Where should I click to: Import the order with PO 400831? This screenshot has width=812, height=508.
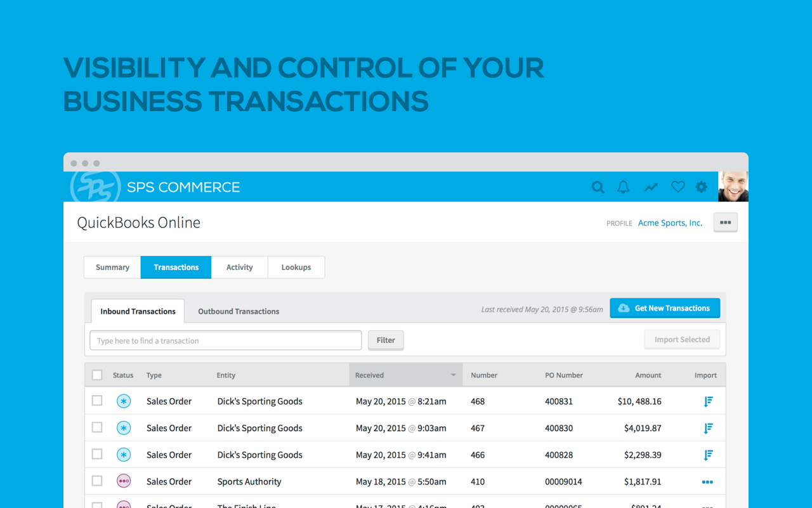pyautogui.click(x=708, y=401)
